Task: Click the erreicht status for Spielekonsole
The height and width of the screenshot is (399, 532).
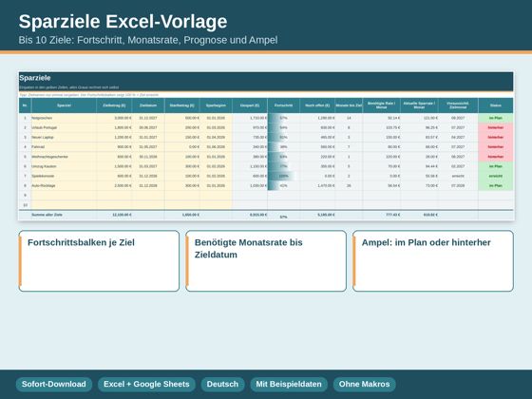Action: (496, 176)
